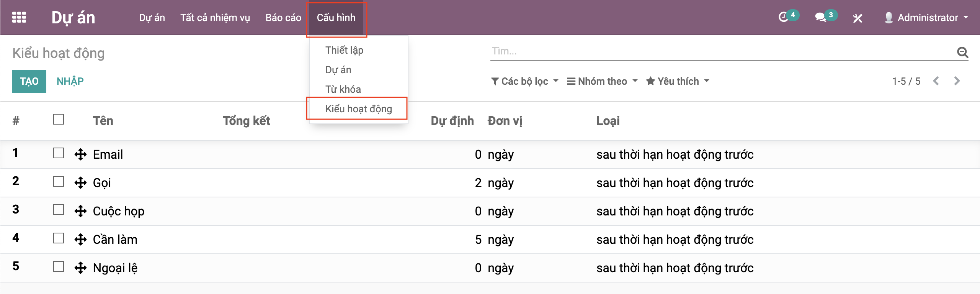Go to the next page arrow
This screenshot has width=980, height=294.
click(x=957, y=81)
